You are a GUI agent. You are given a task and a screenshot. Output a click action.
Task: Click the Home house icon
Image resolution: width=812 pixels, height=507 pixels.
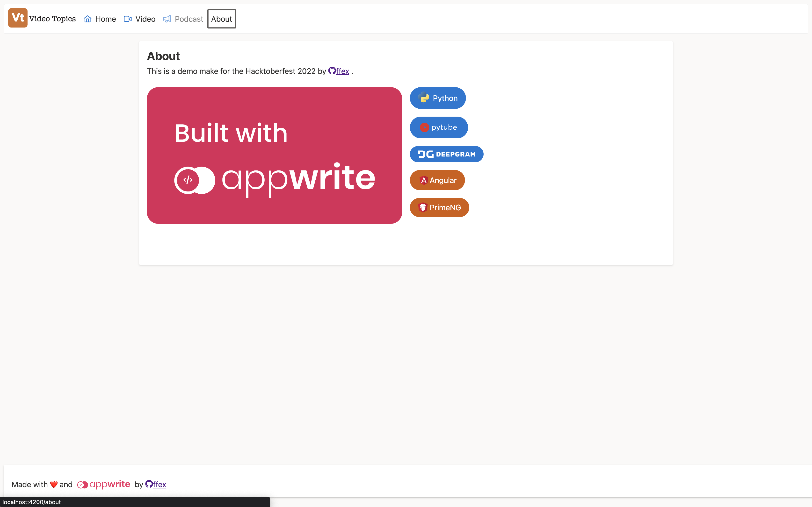click(x=87, y=19)
